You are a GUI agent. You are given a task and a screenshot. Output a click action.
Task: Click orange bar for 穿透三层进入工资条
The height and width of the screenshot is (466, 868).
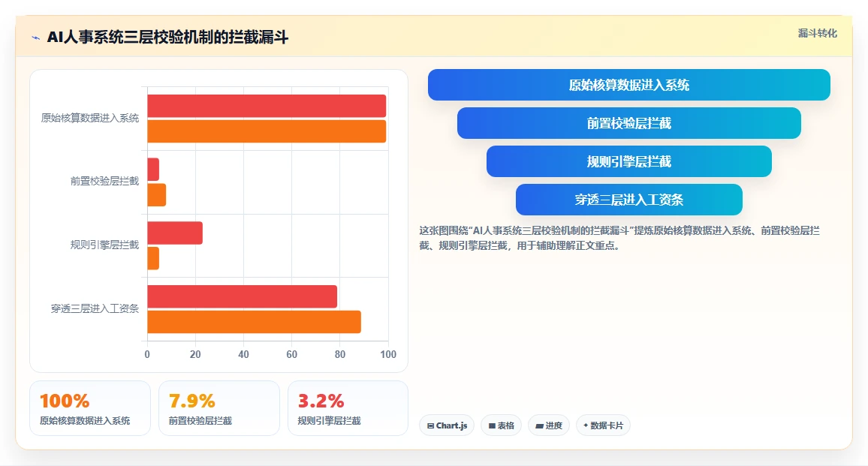[254, 322]
